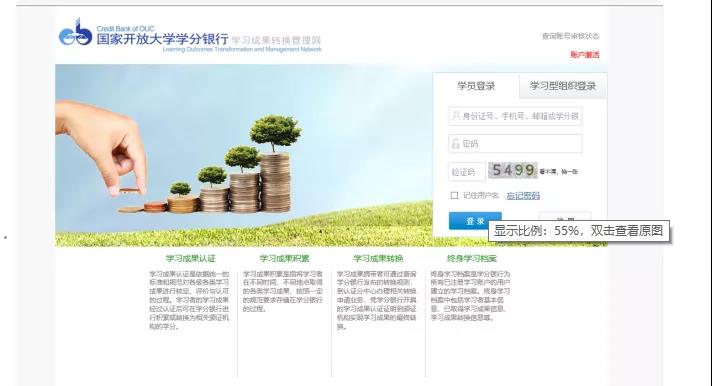Click the user icon in username field
This screenshot has width=712, height=386.
point(455,116)
